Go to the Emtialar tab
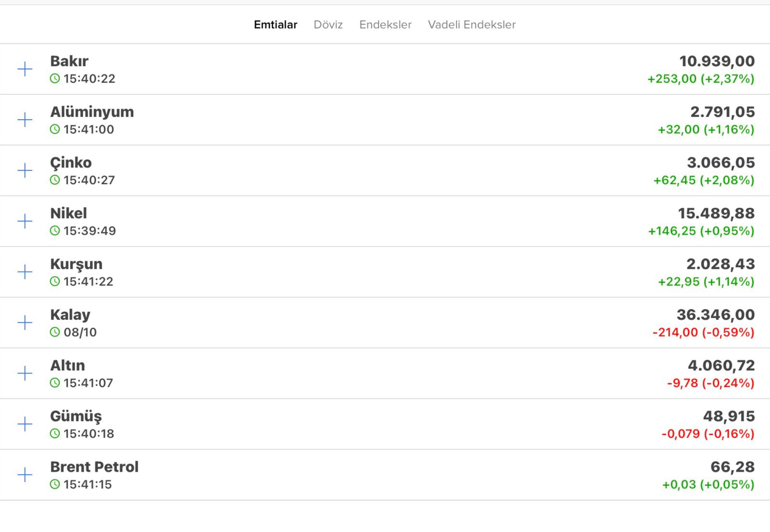770x532 pixels. click(276, 25)
